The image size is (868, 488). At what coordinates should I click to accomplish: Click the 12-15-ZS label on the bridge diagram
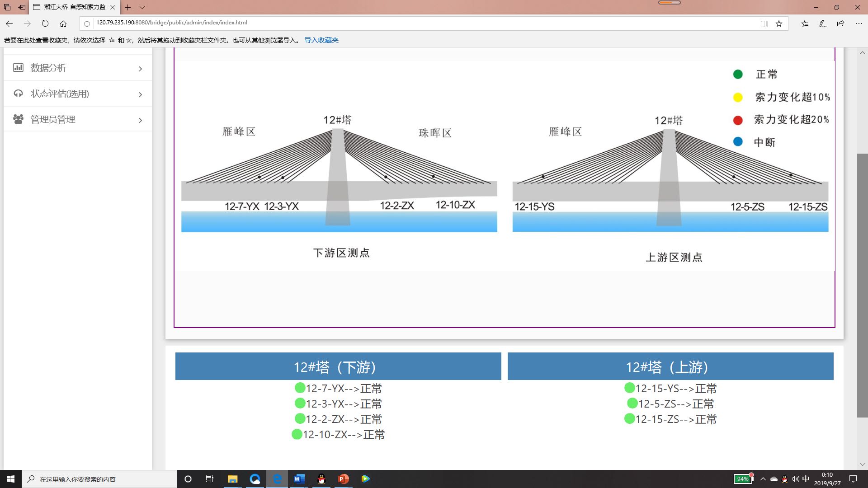click(x=808, y=207)
